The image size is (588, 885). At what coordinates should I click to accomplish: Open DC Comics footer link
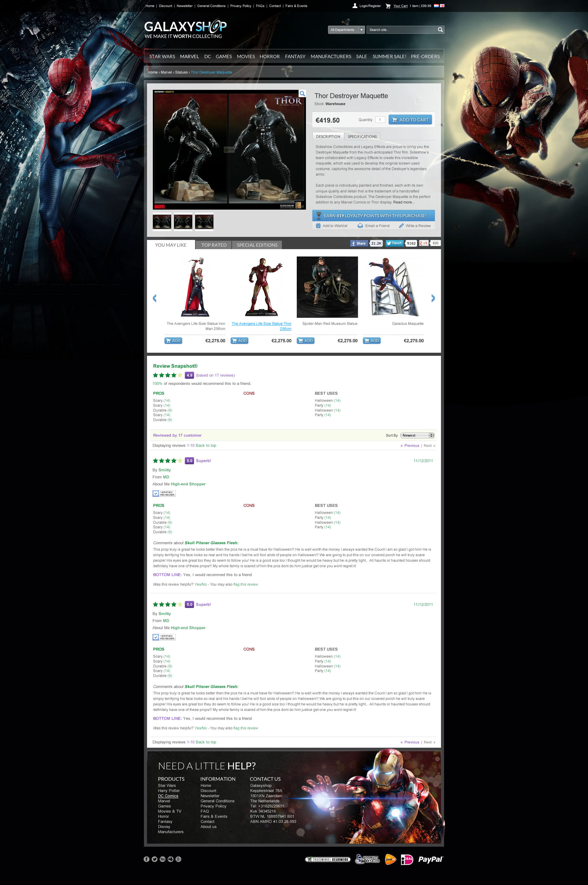point(168,796)
